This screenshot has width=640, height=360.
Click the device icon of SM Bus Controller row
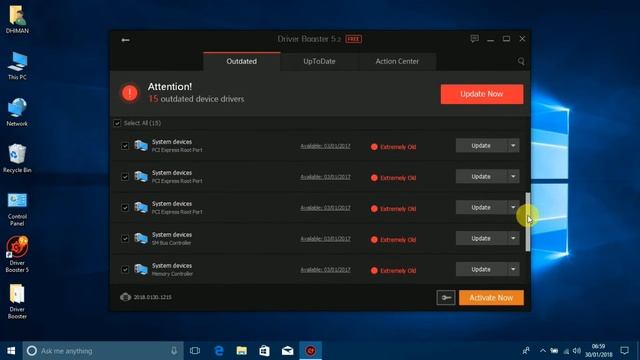(x=141, y=238)
